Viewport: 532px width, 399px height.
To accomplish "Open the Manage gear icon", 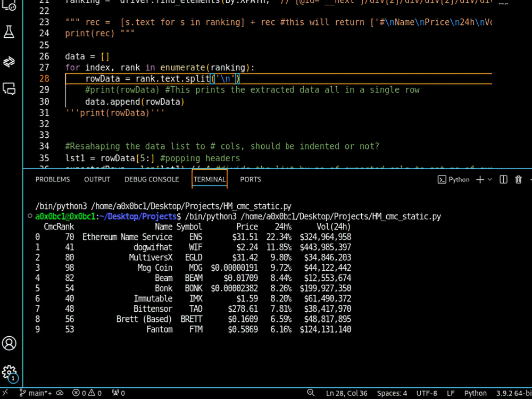I will coord(9,373).
